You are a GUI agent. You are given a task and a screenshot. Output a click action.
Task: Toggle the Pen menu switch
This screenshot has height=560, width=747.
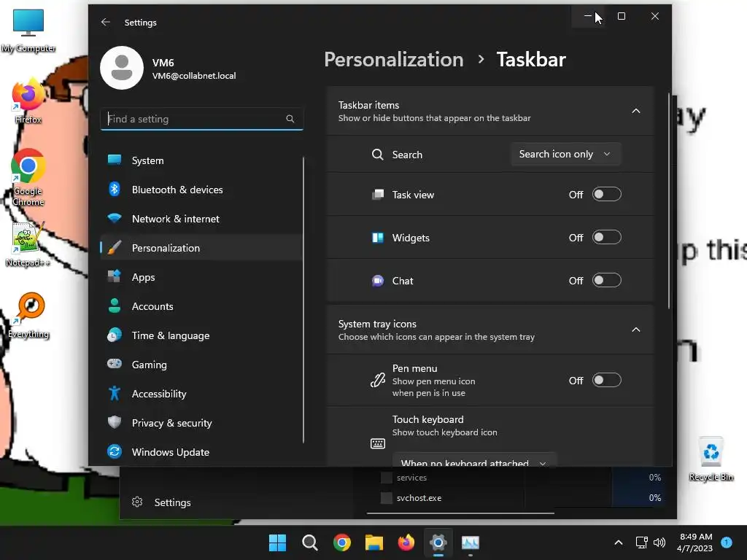(x=606, y=380)
